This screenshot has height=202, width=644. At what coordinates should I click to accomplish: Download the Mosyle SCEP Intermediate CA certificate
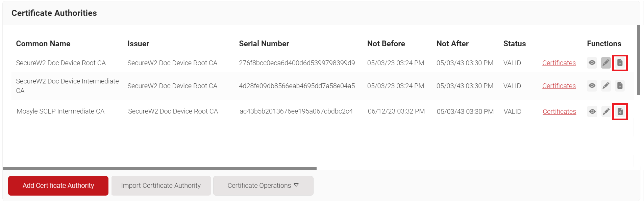click(x=620, y=111)
